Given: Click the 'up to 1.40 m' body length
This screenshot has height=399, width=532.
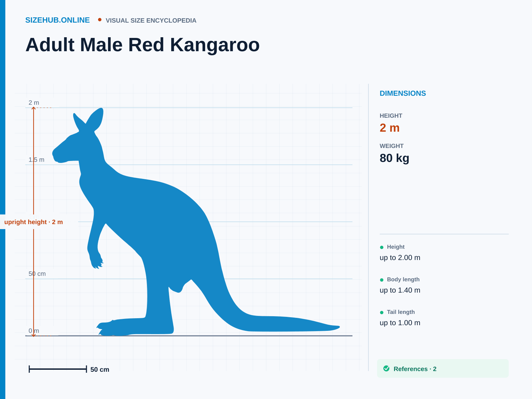Looking at the screenshot, I should (400, 290).
